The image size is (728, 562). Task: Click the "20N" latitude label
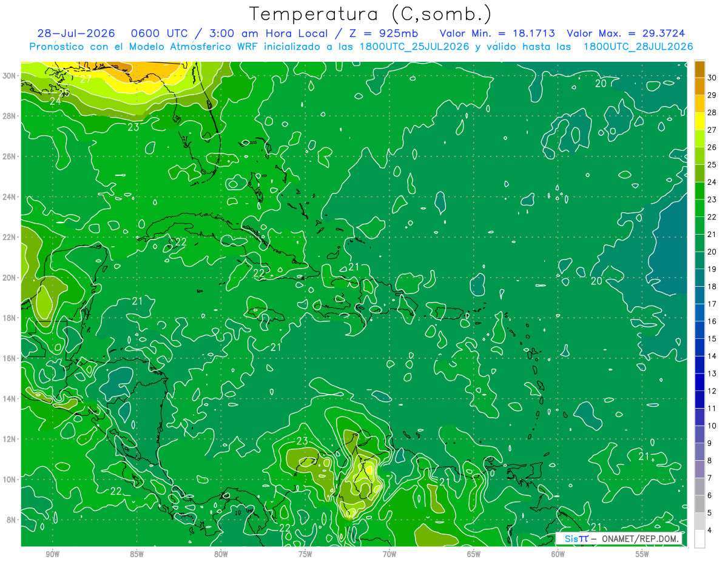pyautogui.click(x=10, y=278)
